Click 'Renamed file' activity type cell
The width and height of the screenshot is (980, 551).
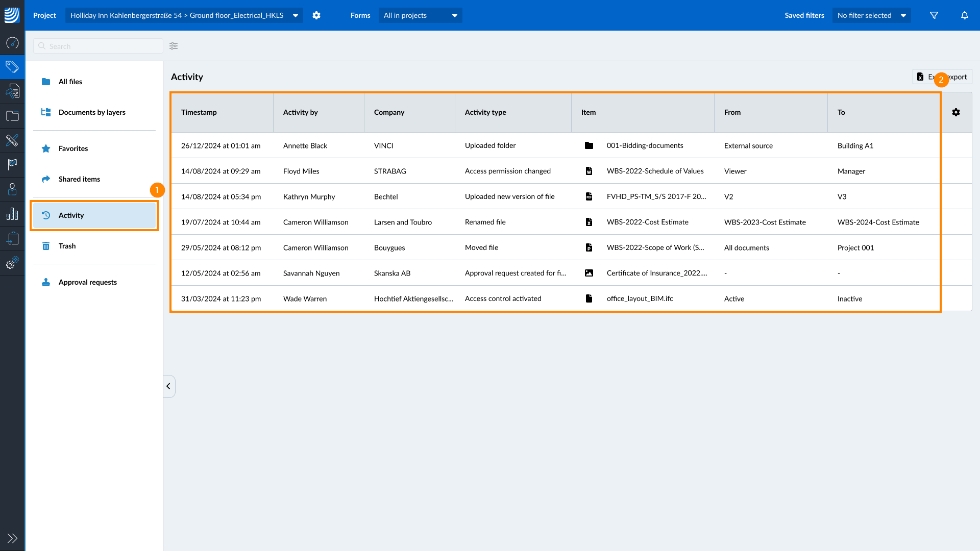coord(485,222)
